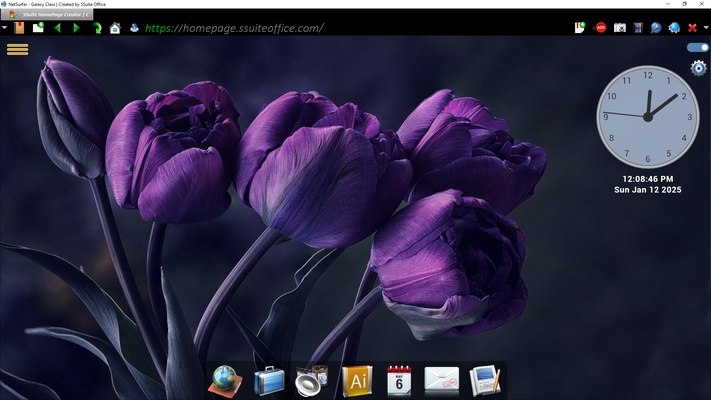Open a new tab with the page-plus icon
Image resolution: width=711 pixels, height=400 pixels.
point(38,28)
